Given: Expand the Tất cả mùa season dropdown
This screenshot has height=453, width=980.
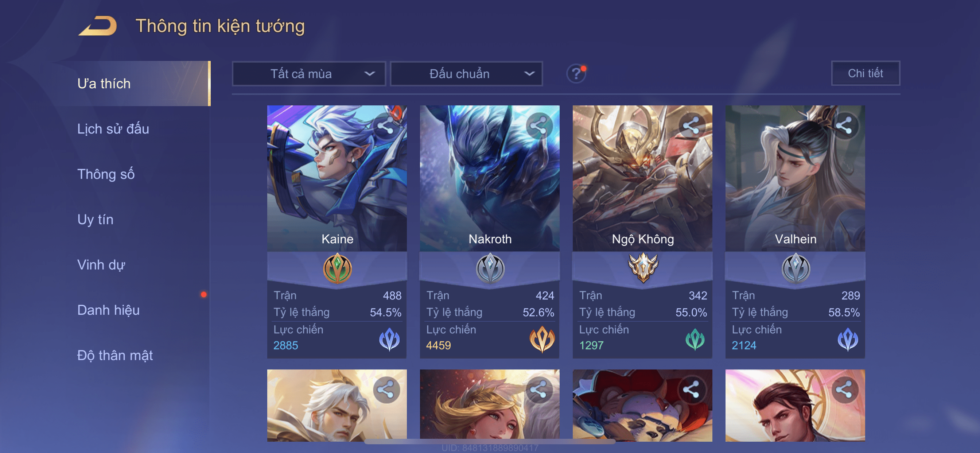Looking at the screenshot, I should tap(309, 73).
